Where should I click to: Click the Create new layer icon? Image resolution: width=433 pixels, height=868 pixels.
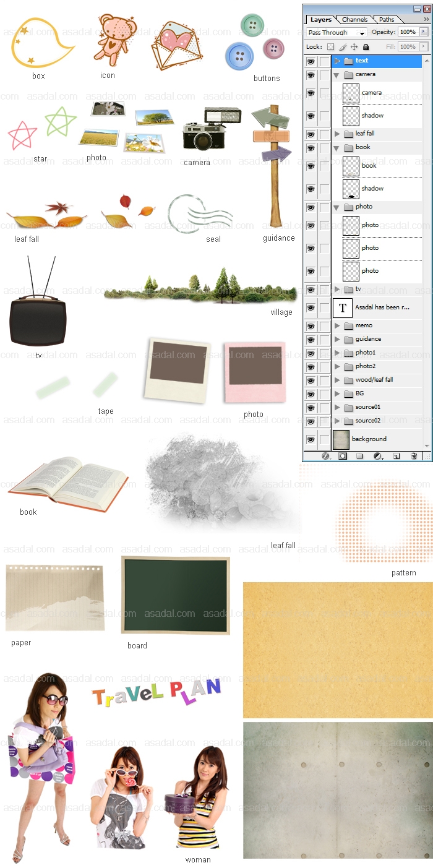397,456
